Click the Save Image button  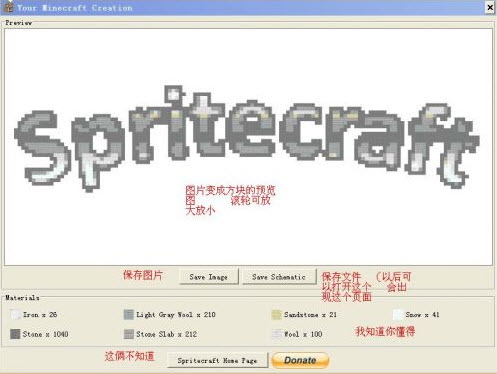209,276
